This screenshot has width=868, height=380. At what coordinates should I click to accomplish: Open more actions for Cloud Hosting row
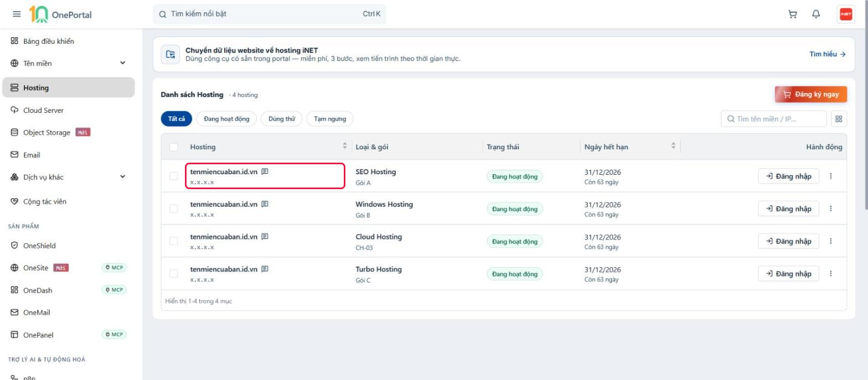(831, 241)
